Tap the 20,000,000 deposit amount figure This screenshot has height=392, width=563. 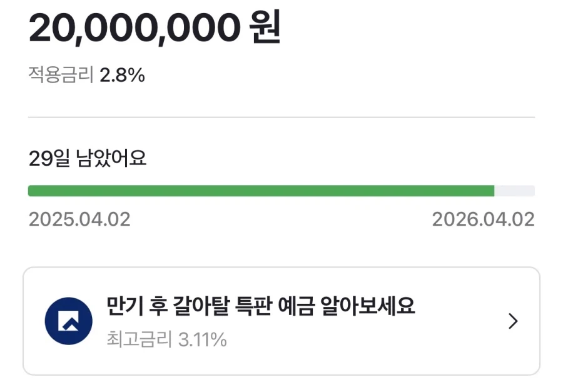(132, 28)
